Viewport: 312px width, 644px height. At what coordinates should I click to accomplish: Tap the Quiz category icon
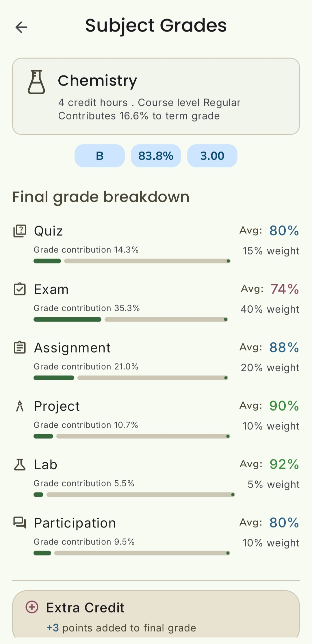[x=20, y=231]
